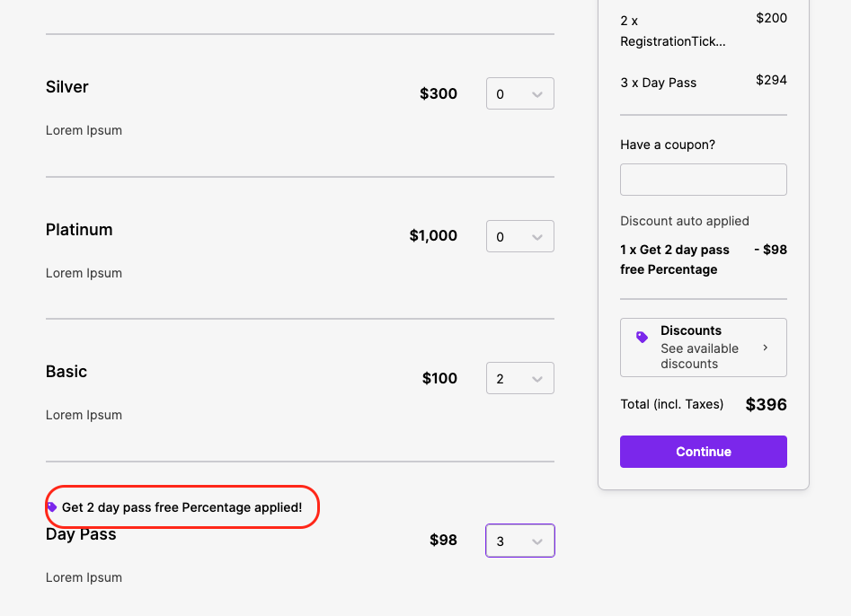Image resolution: width=851 pixels, height=616 pixels.
Task: Click the tag icon beside applied Day Pass promo
Action: click(x=52, y=507)
